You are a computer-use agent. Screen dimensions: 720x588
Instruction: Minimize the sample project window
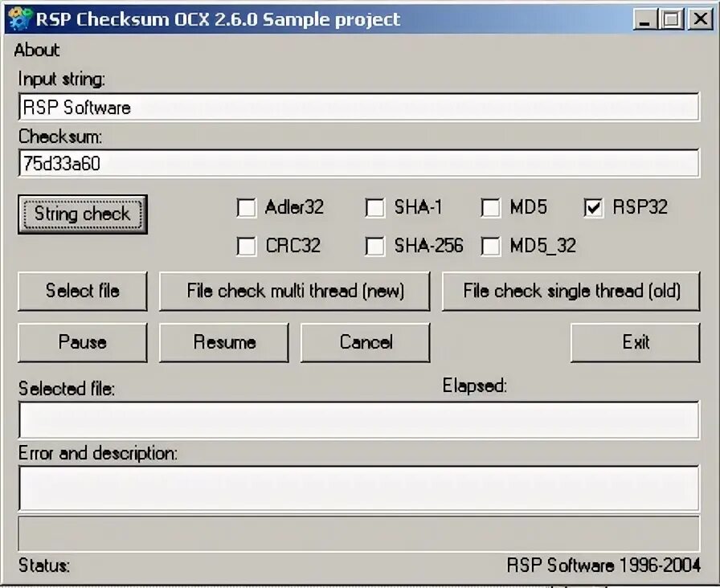[644, 20]
